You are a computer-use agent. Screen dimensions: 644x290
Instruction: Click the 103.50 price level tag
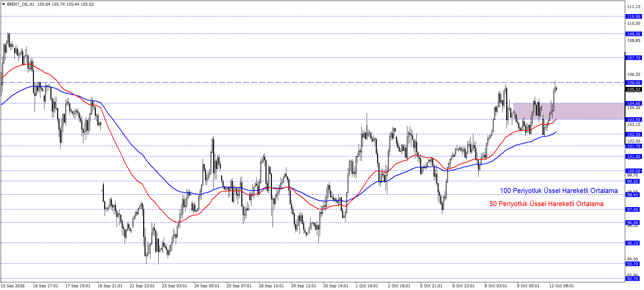pyautogui.click(x=634, y=119)
